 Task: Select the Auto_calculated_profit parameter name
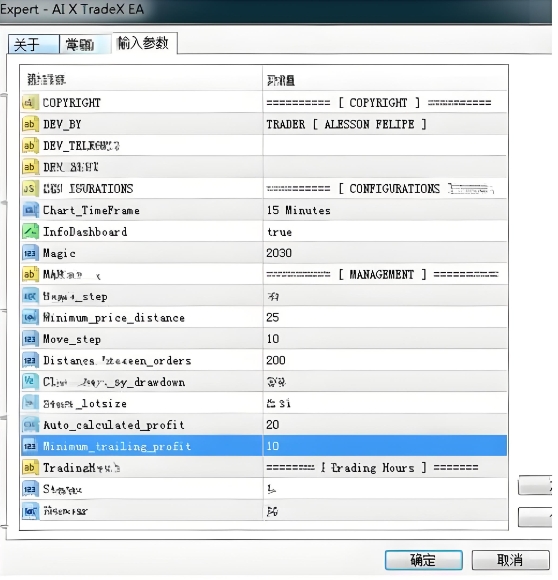[114, 425]
